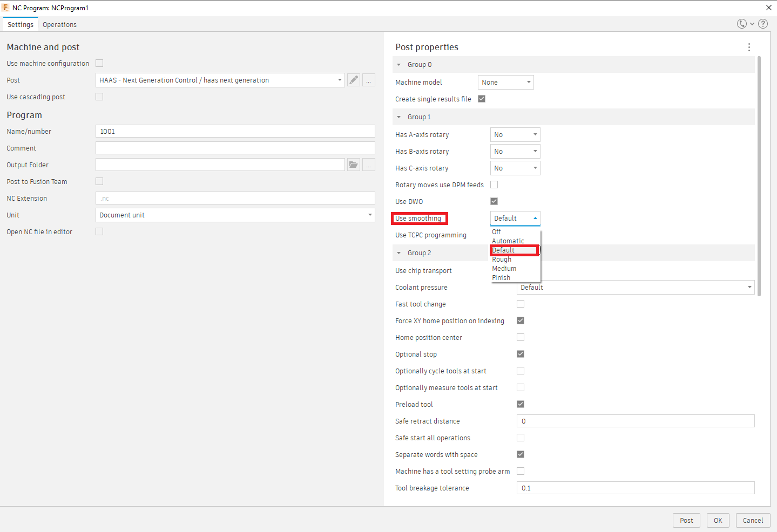777x532 pixels.
Task: Enable Fast tool change checkbox
Action: pyautogui.click(x=521, y=304)
